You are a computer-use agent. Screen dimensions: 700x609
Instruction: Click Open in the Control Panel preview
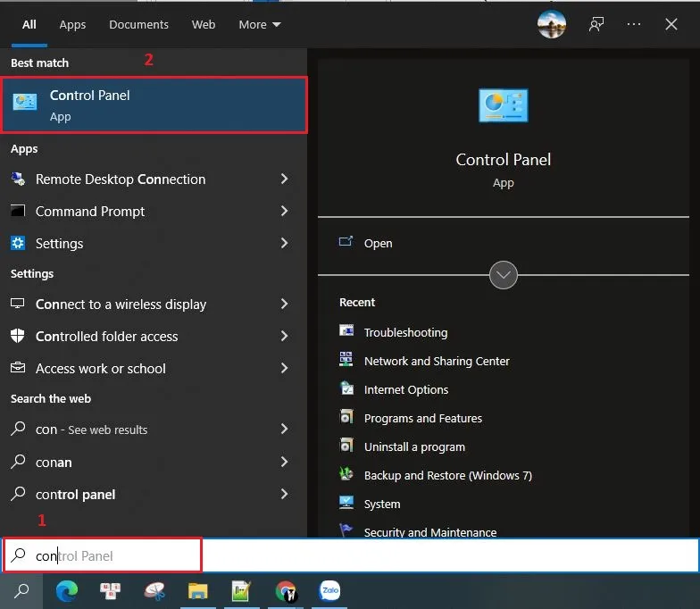pyautogui.click(x=378, y=243)
